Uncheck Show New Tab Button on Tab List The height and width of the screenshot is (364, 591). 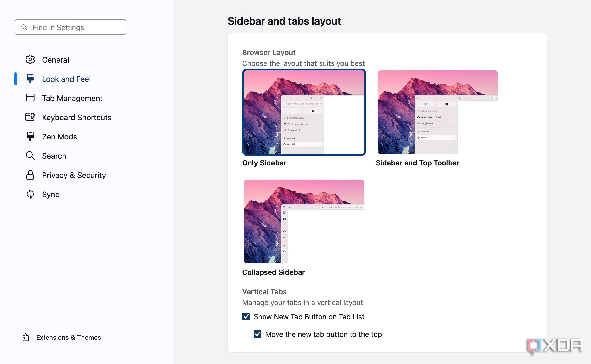point(246,316)
